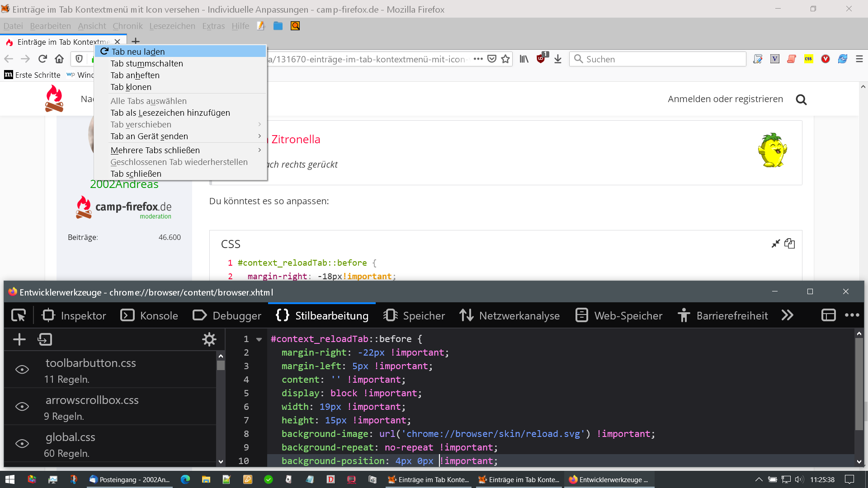Image resolution: width=868 pixels, height=488 pixels.
Task: Copy CSS code block contents icon
Action: [x=790, y=244]
